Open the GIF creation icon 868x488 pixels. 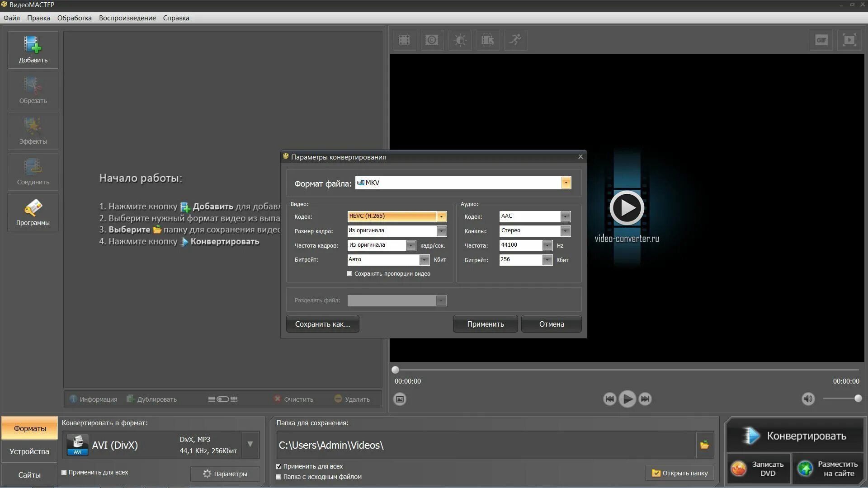pos(821,40)
